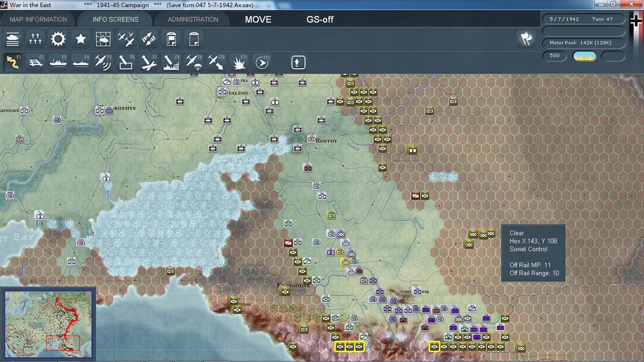Screen dimensions: 644x362
Task: Select the F5 air recon icon
Action: (x=103, y=62)
